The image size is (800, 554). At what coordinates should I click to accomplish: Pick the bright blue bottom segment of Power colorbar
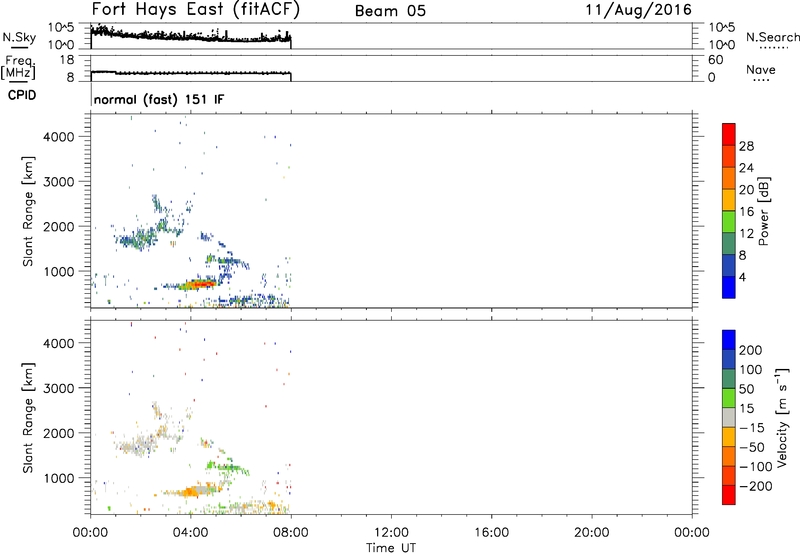coord(729,287)
